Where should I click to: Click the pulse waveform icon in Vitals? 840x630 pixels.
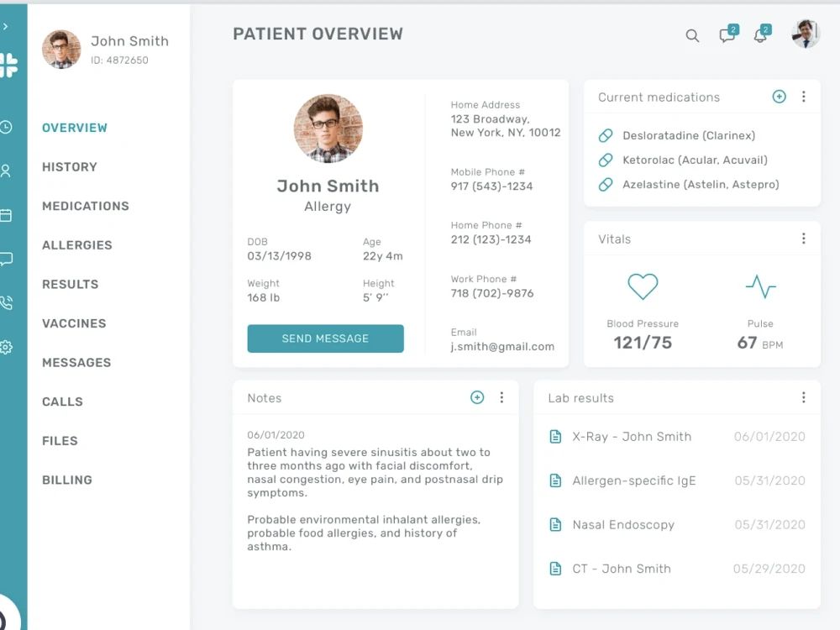(x=760, y=286)
